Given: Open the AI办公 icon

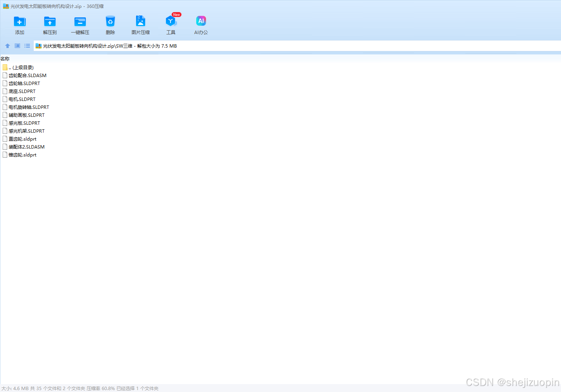Looking at the screenshot, I should coord(201,21).
